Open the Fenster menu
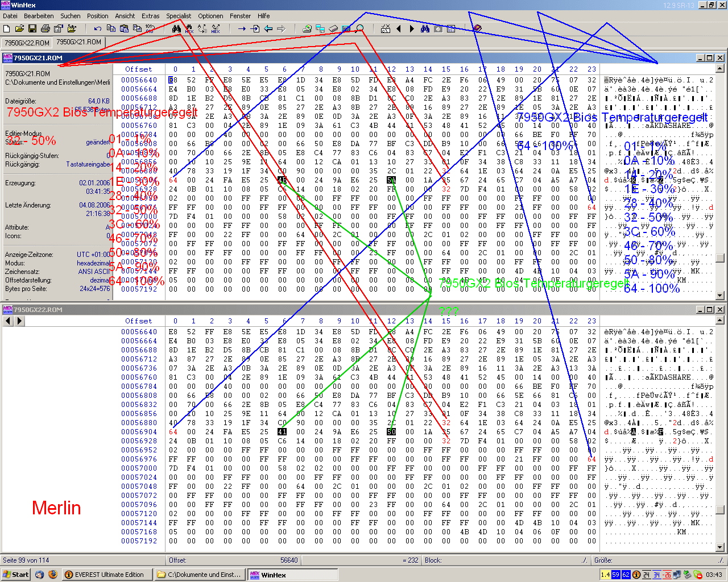This screenshot has width=728, height=582. coord(241,16)
